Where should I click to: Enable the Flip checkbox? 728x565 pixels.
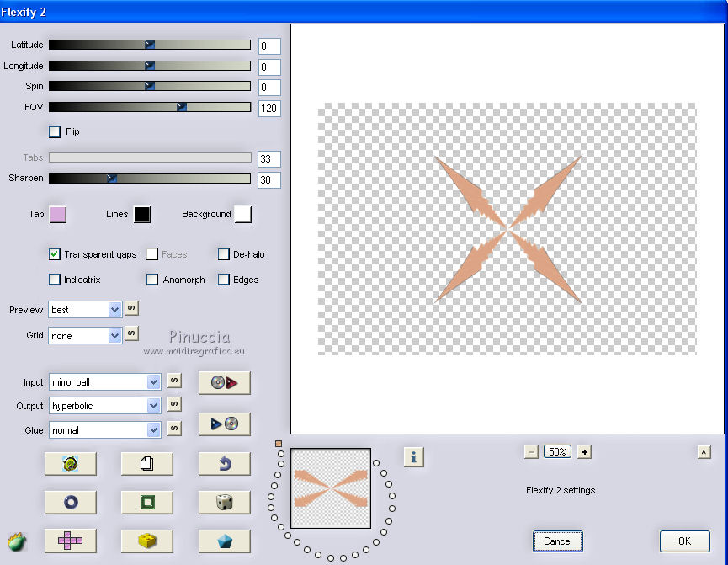[x=55, y=132]
